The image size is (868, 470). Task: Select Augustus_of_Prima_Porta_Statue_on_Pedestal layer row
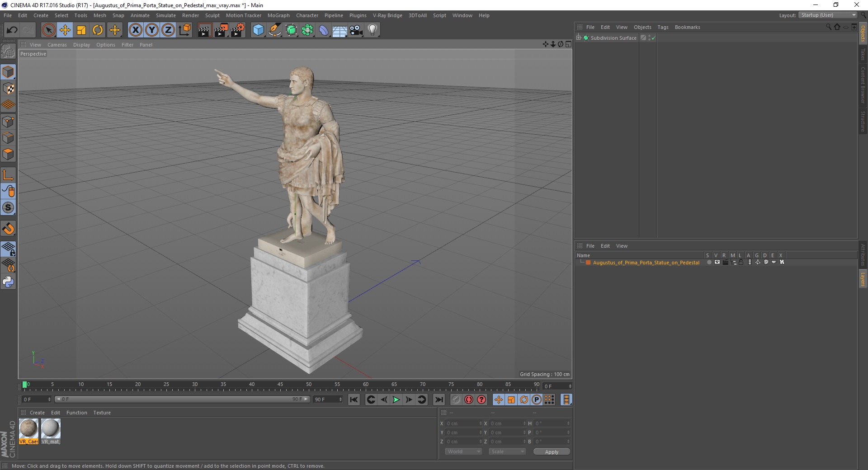(x=646, y=263)
